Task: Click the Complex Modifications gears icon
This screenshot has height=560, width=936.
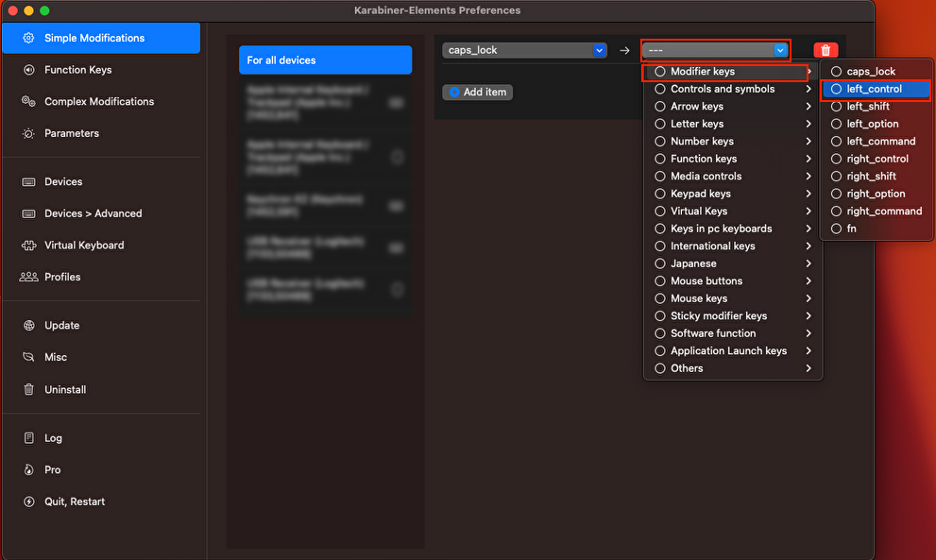Action: pos(28,101)
